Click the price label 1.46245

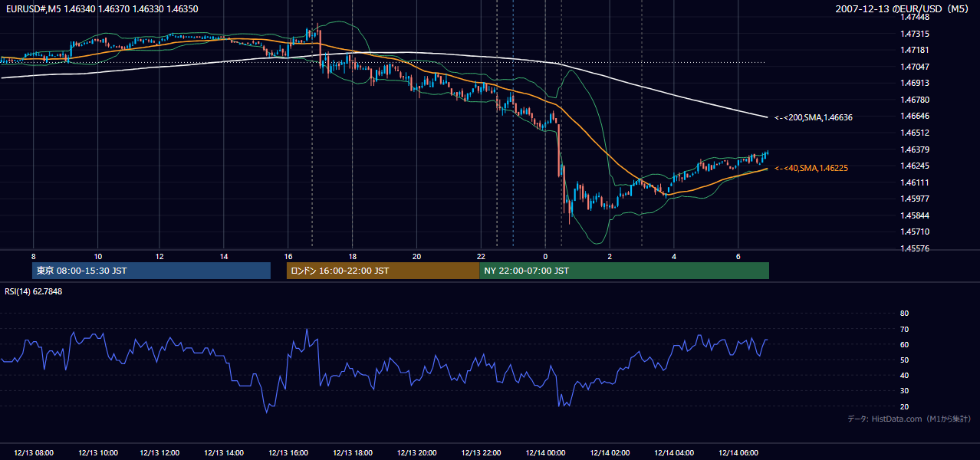coord(916,166)
